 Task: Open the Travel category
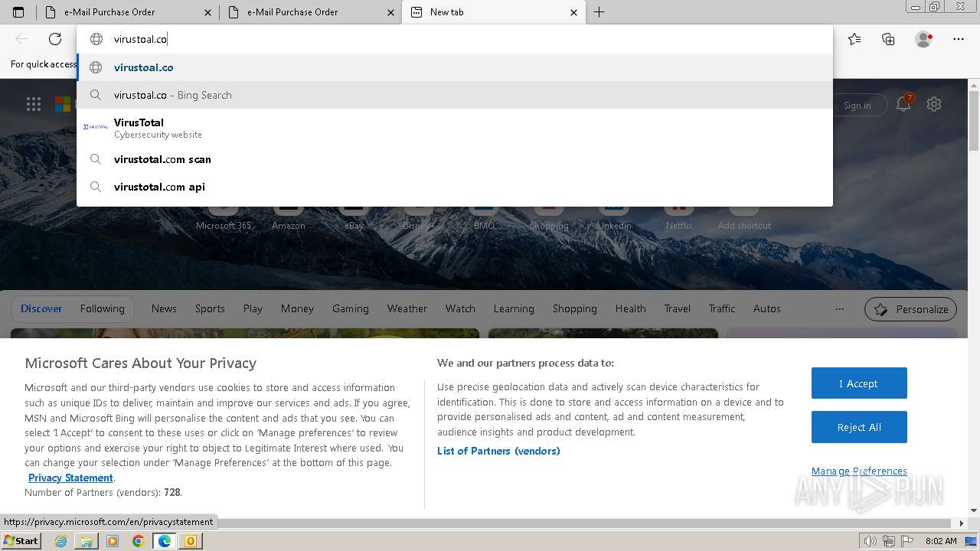coord(678,308)
